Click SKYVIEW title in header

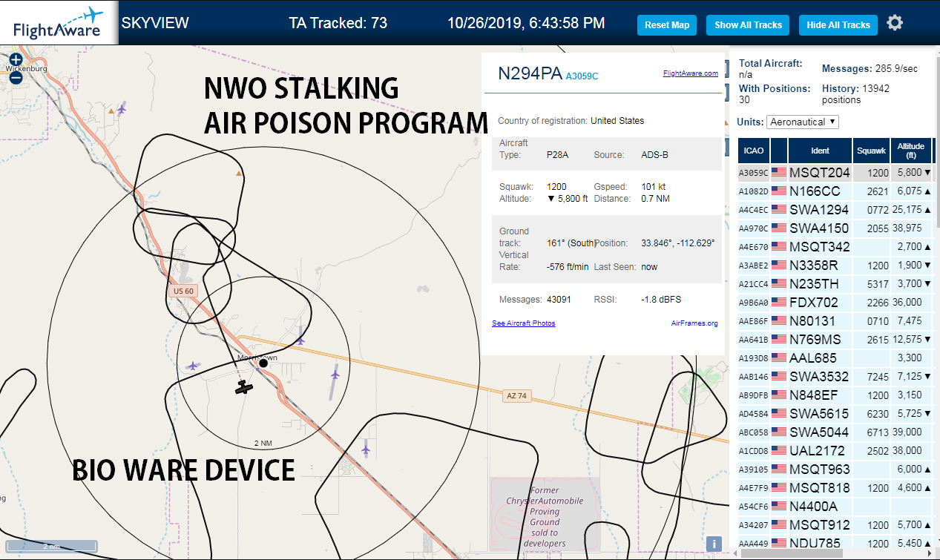155,23
